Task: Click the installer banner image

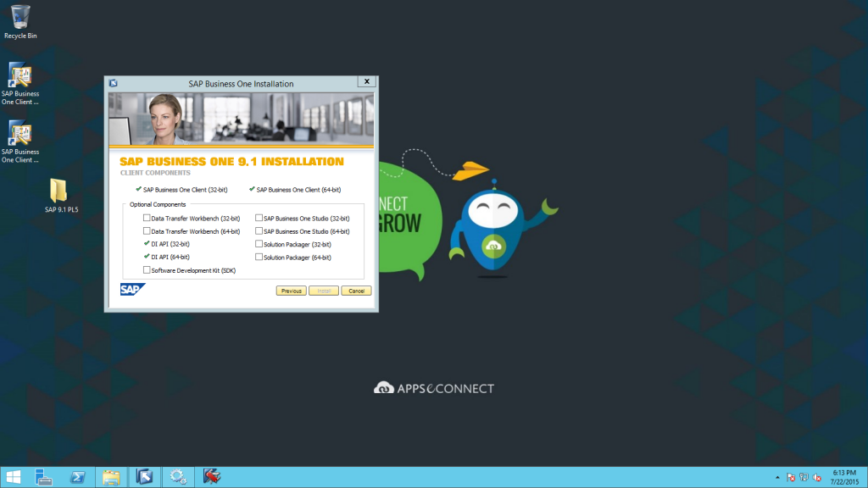Action: tap(242, 119)
